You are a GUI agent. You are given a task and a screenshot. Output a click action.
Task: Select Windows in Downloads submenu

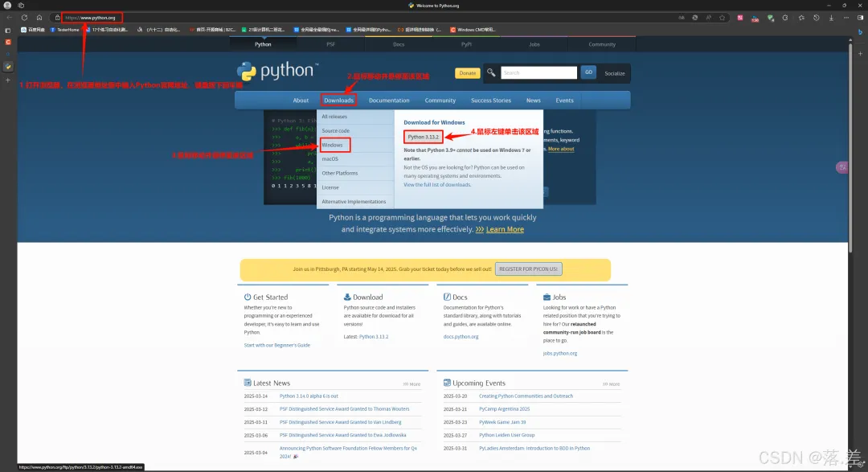(355, 146)
